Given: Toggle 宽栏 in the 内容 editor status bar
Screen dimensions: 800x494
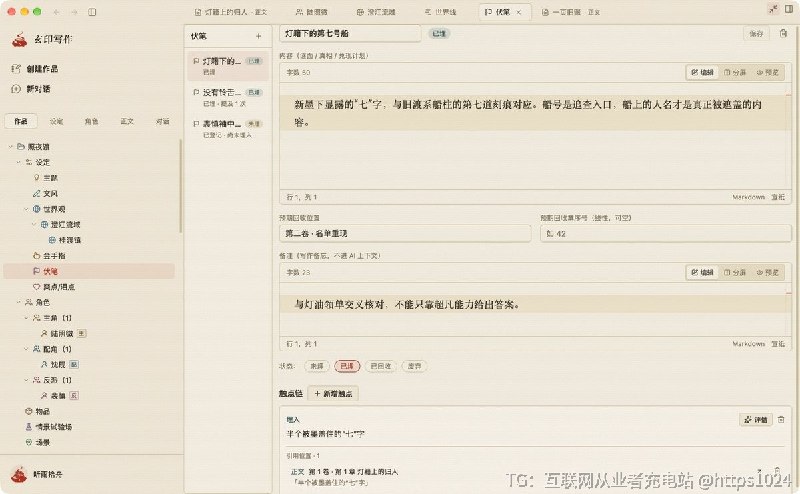Looking at the screenshot, I should (778, 197).
